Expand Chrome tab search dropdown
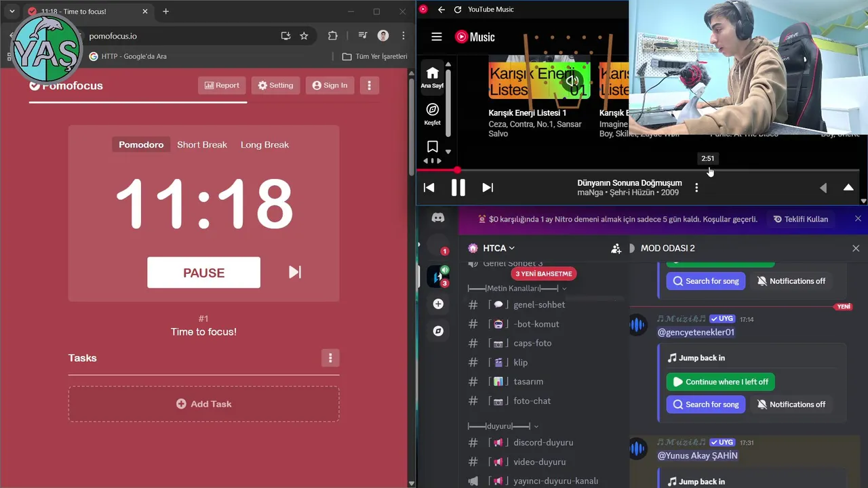 12,12
